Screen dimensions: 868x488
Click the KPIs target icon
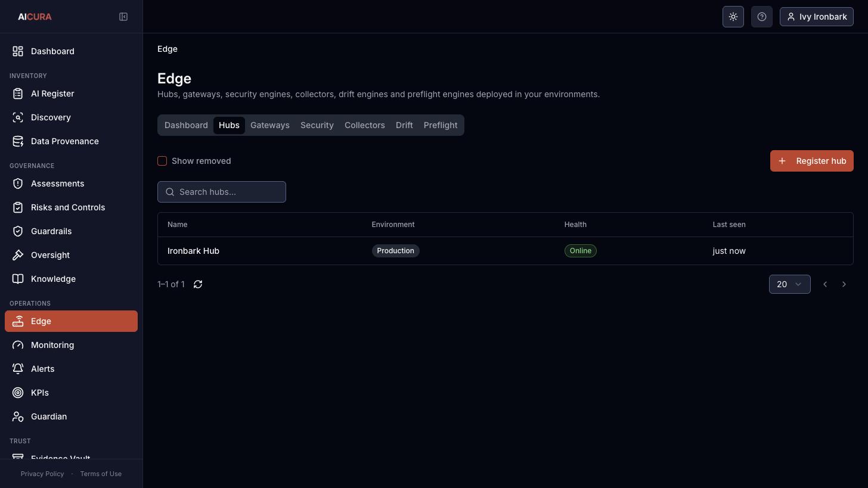pyautogui.click(x=18, y=393)
